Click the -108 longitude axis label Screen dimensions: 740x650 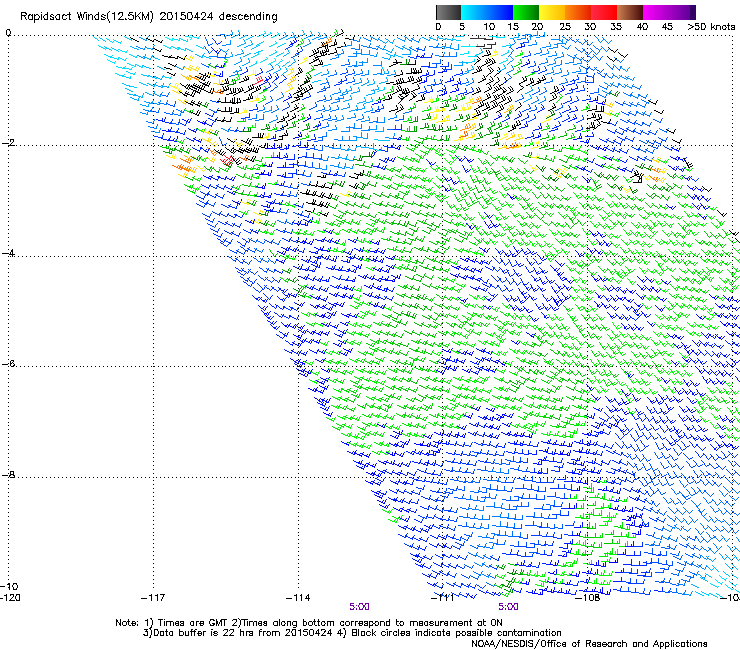point(588,598)
